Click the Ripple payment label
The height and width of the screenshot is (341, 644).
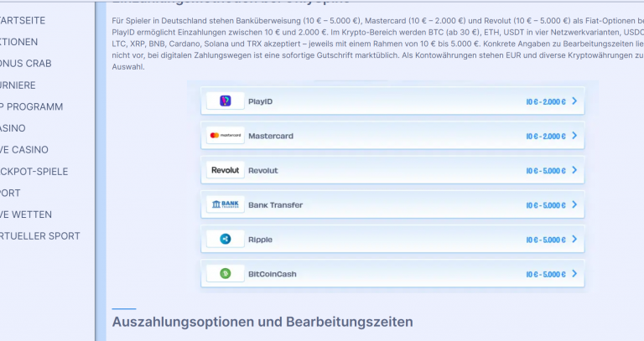click(260, 240)
